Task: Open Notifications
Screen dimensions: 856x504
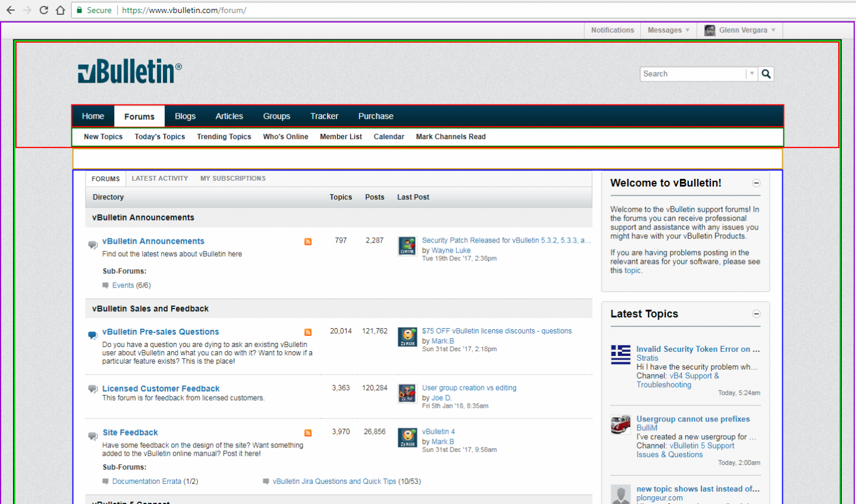Action: pyautogui.click(x=612, y=30)
